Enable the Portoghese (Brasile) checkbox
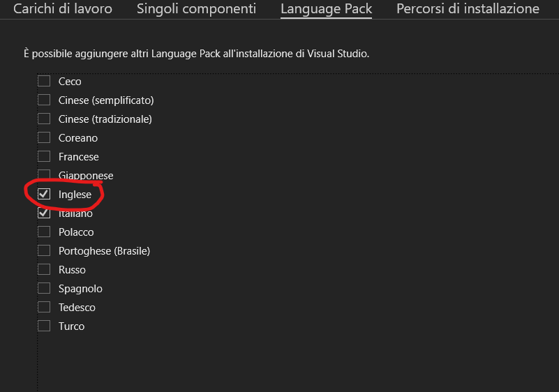Image resolution: width=559 pixels, height=392 pixels. point(44,250)
